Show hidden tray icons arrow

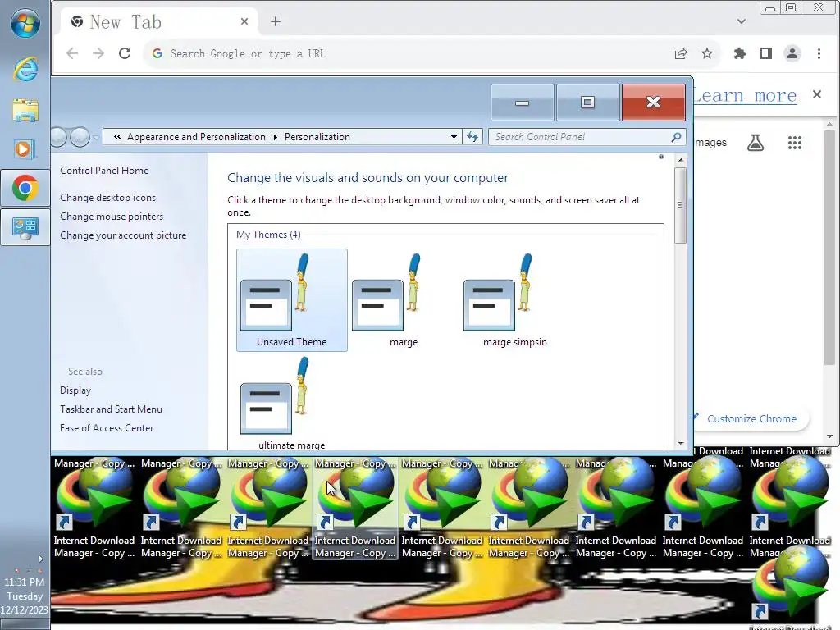tap(41, 559)
